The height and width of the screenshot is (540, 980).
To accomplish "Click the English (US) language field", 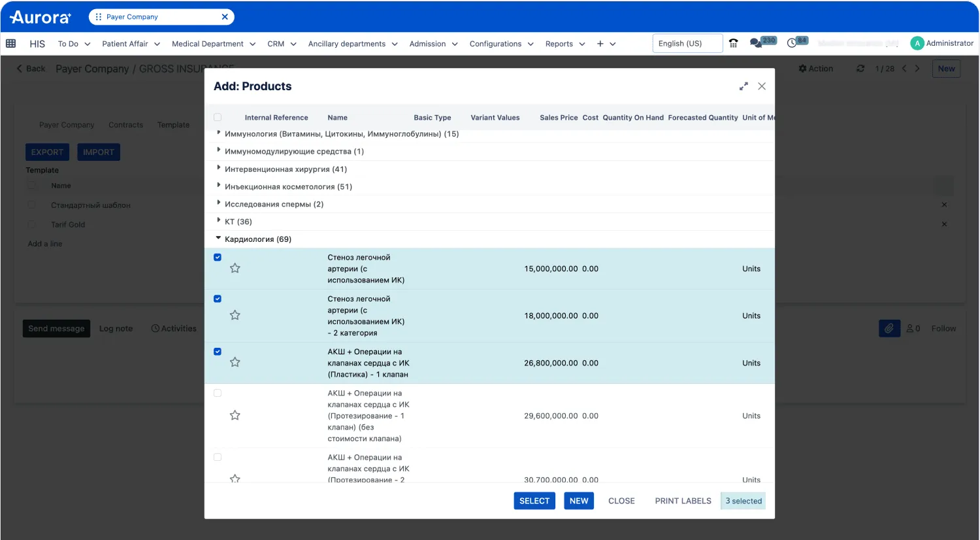I will click(x=687, y=44).
